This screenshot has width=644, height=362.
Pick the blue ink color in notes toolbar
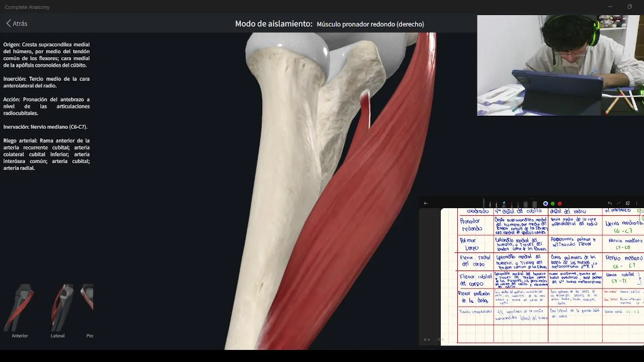(x=545, y=204)
